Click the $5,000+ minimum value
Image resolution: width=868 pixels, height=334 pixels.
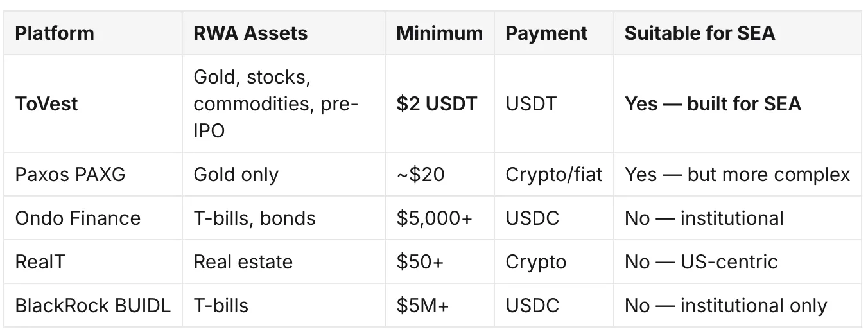pyautogui.click(x=434, y=218)
